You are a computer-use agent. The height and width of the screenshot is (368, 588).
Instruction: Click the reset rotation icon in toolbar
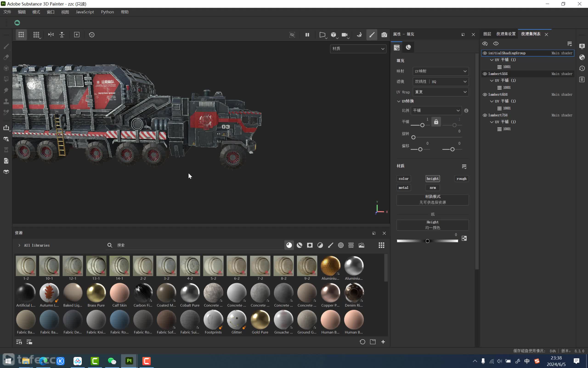[92, 34]
